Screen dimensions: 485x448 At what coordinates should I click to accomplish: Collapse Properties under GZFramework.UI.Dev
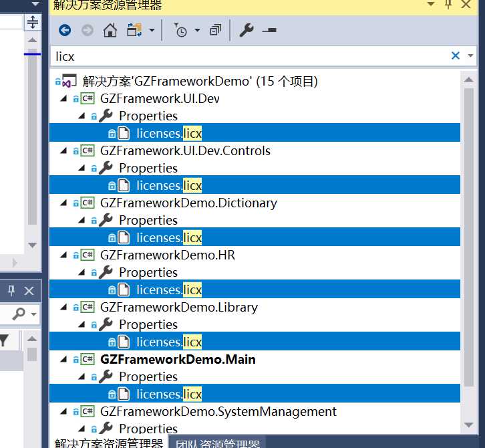click(82, 116)
